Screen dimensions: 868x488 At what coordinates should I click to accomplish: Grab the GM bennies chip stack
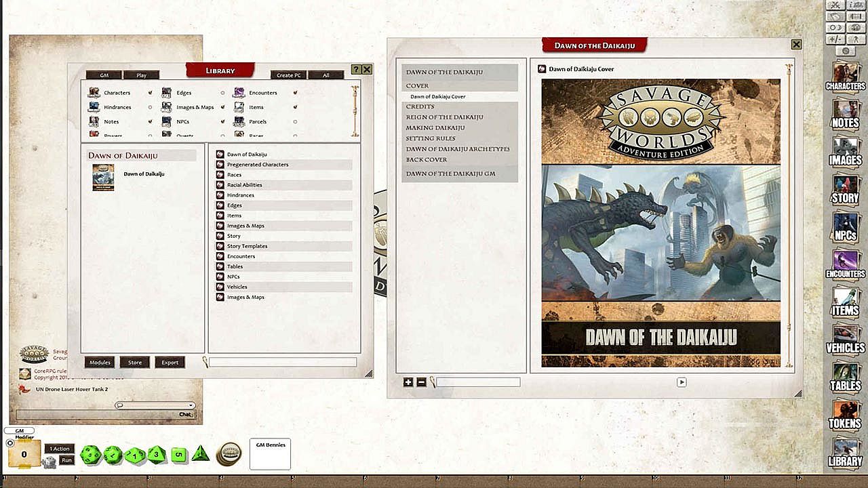click(229, 453)
